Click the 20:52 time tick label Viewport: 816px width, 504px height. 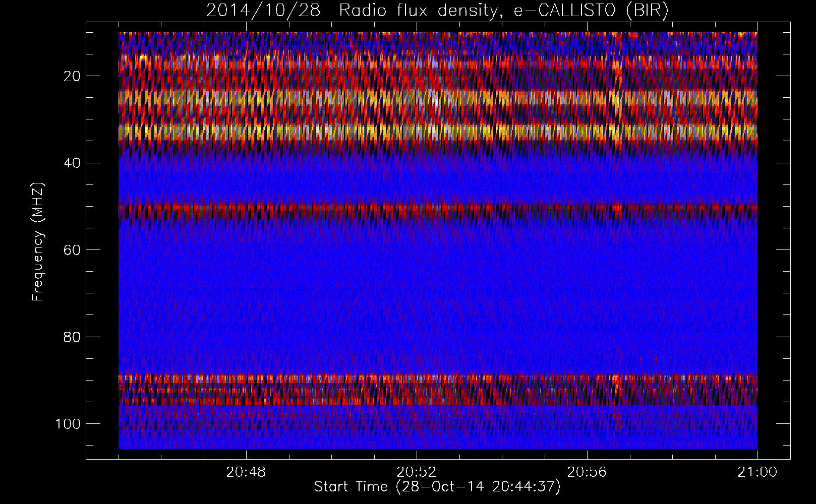(x=416, y=472)
